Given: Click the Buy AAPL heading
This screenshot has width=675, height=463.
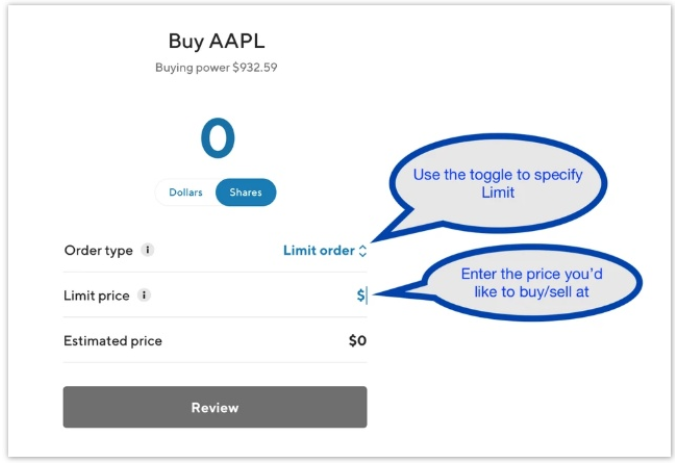Looking at the screenshot, I should coord(215,41).
